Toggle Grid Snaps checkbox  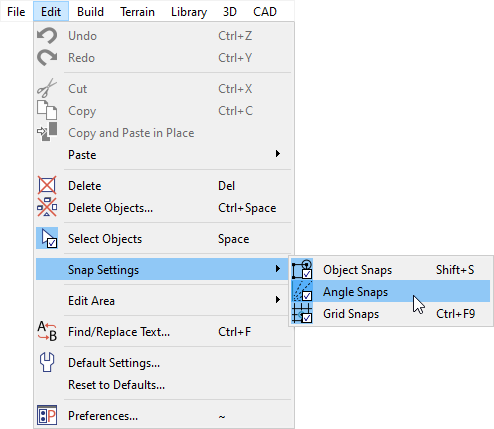tap(302, 313)
